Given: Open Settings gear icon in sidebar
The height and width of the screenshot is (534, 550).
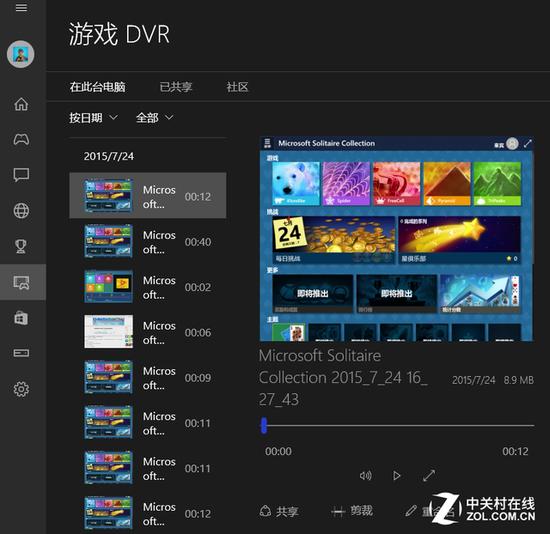Looking at the screenshot, I should (21, 389).
